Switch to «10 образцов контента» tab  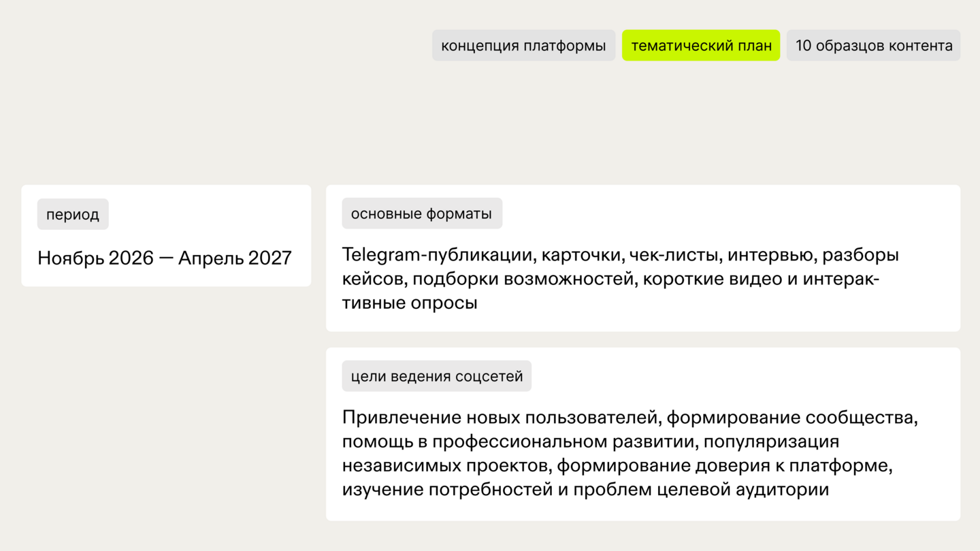[873, 46]
